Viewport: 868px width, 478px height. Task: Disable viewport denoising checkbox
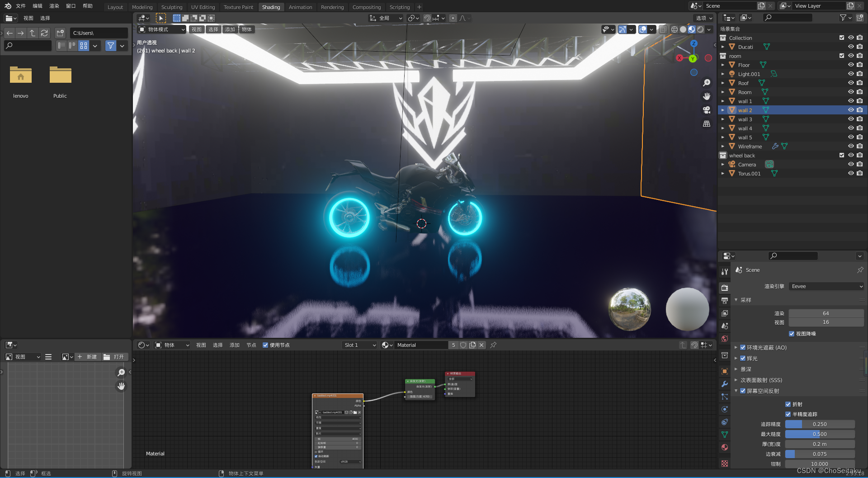tap(792, 334)
